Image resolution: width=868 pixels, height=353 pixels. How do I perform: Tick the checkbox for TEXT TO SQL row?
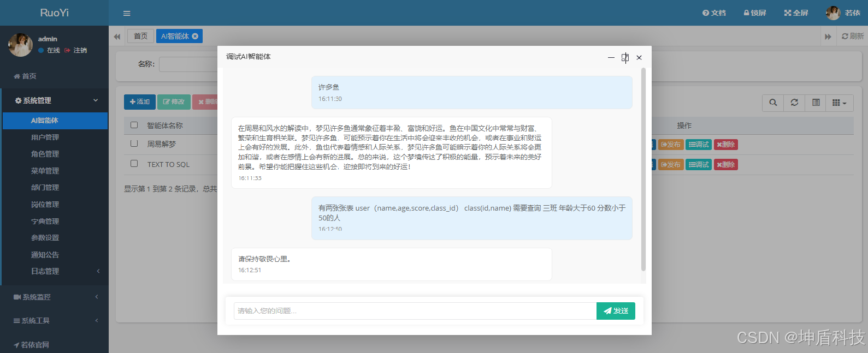[134, 163]
